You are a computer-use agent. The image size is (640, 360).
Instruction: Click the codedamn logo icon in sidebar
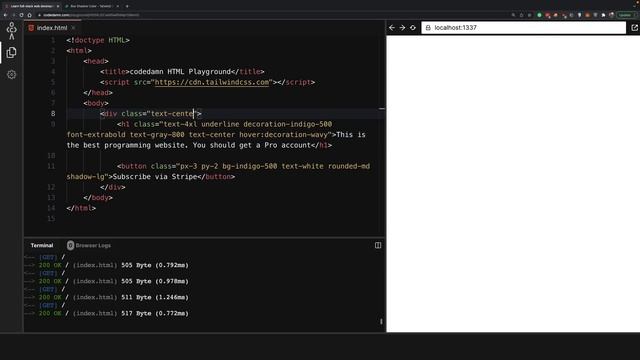tap(11, 31)
